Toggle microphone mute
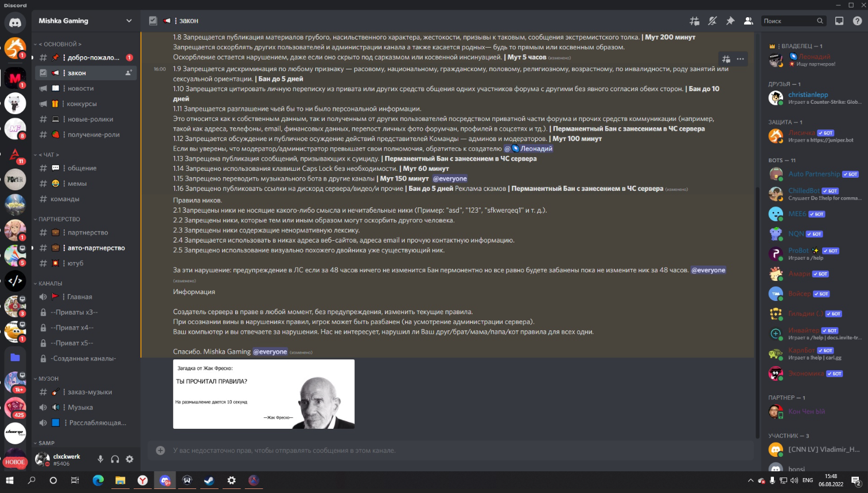This screenshot has height=493, width=868. pos(100,459)
